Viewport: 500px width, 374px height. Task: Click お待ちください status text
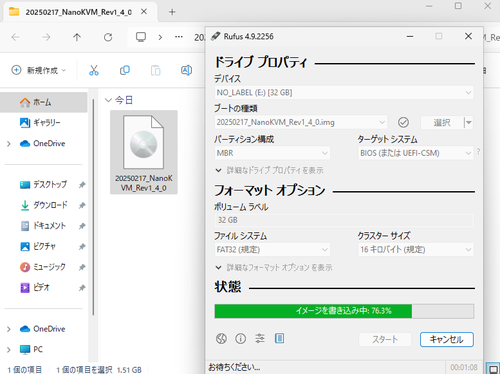234,367
